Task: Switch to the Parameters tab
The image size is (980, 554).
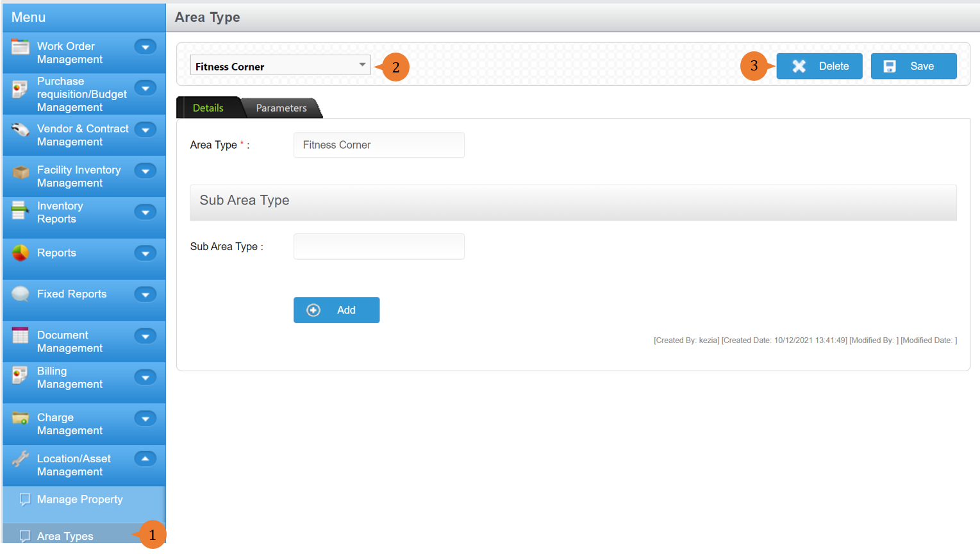Action: point(281,108)
